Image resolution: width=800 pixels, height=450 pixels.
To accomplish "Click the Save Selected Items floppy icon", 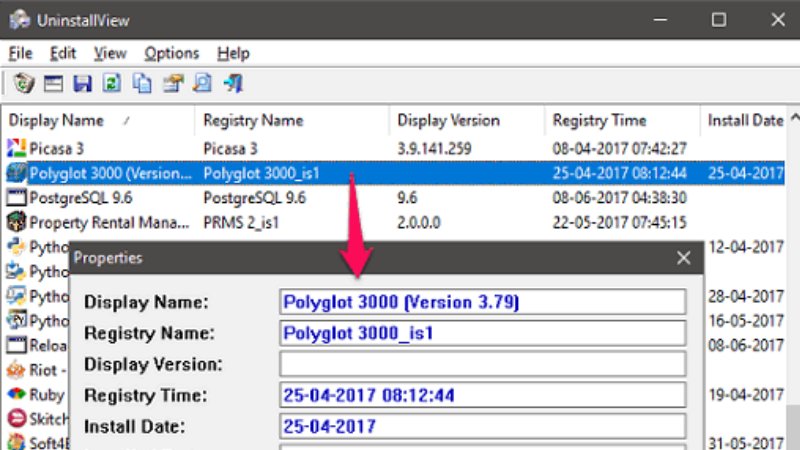I will pyautogui.click(x=83, y=84).
